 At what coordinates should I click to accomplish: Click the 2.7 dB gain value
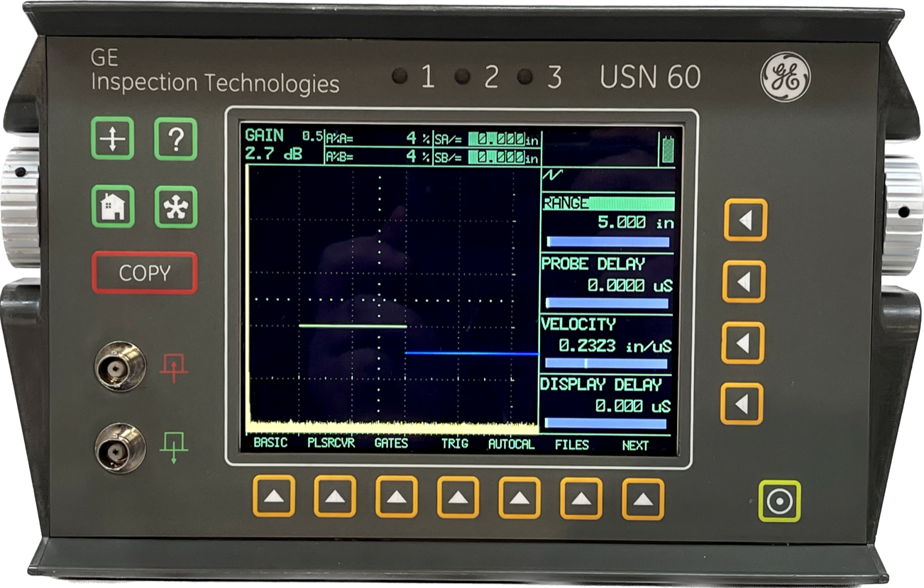pyautogui.click(x=273, y=153)
